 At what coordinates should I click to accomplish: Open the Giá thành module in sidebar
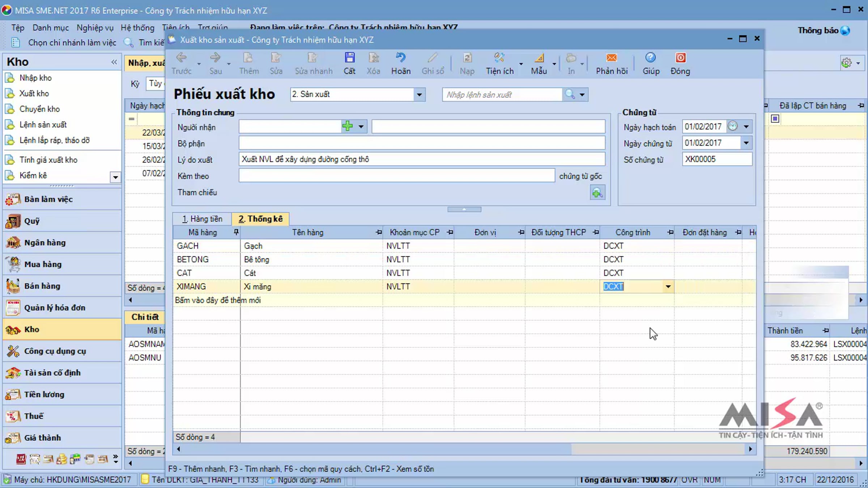(62, 438)
